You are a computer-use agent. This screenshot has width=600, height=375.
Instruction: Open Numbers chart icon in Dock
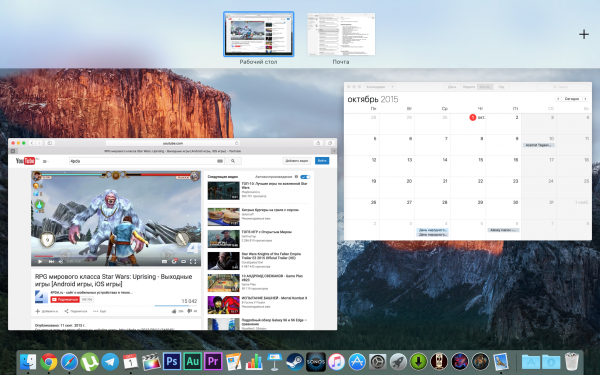pyautogui.click(x=254, y=362)
